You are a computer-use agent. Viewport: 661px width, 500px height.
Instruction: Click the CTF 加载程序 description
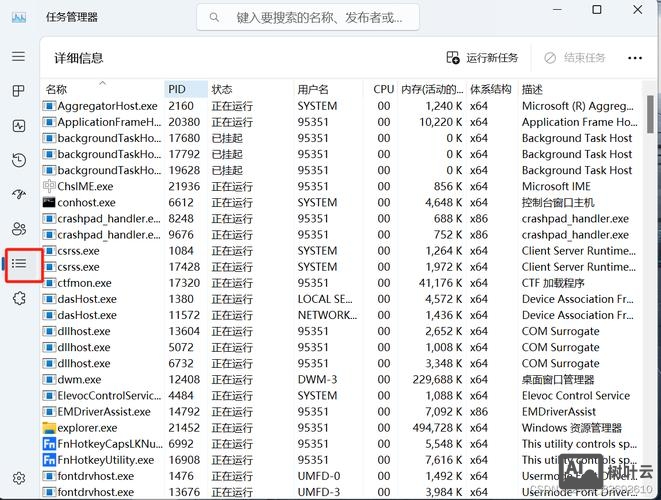point(553,283)
